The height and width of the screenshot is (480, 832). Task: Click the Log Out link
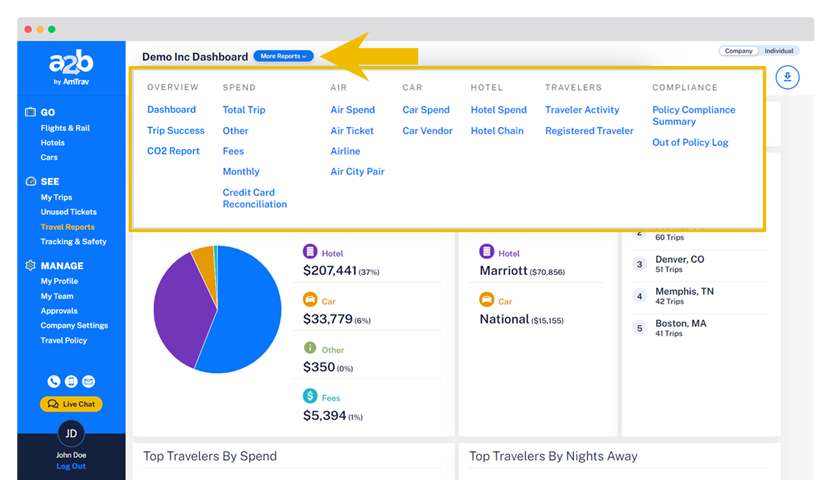71,466
